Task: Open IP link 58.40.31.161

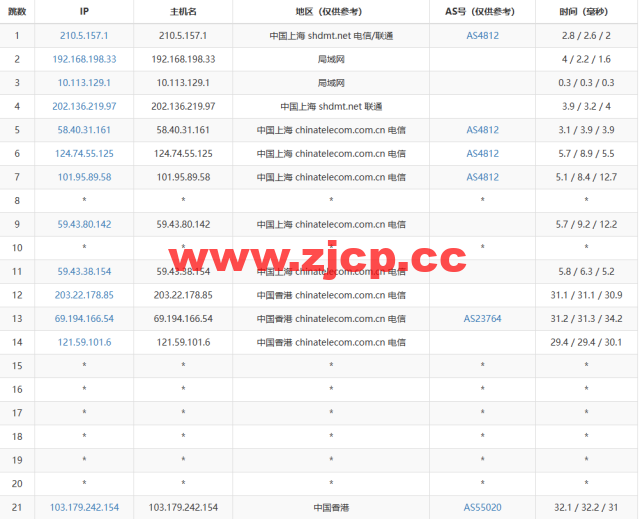Action: [84, 130]
